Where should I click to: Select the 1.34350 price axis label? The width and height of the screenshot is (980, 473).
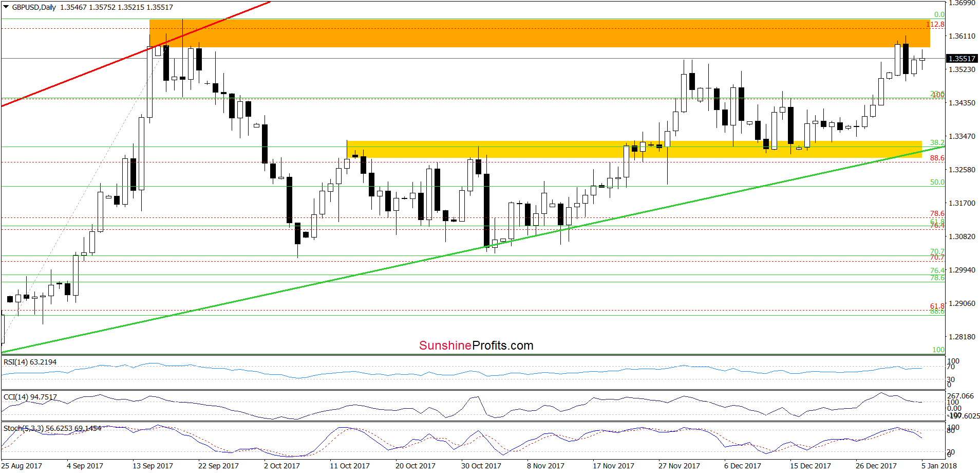click(x=962, y=103)
